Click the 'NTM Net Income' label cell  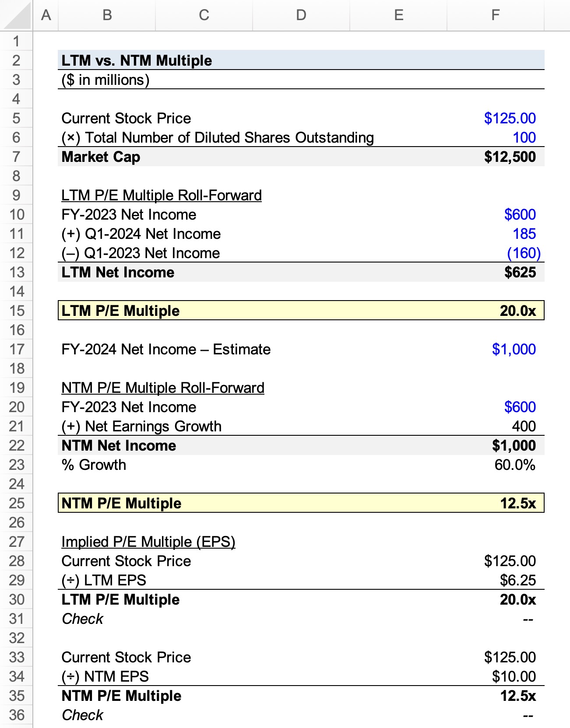pyautogui.click(x=119, y=445)
